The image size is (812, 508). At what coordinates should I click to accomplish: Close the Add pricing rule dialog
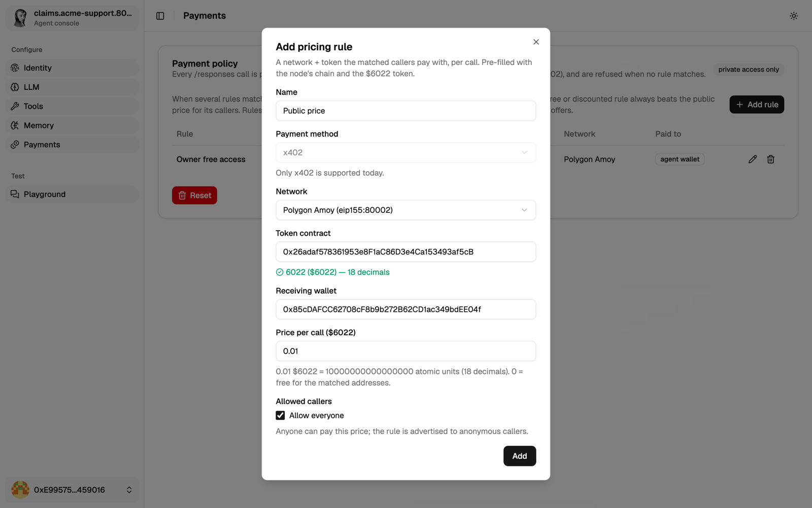536,42
